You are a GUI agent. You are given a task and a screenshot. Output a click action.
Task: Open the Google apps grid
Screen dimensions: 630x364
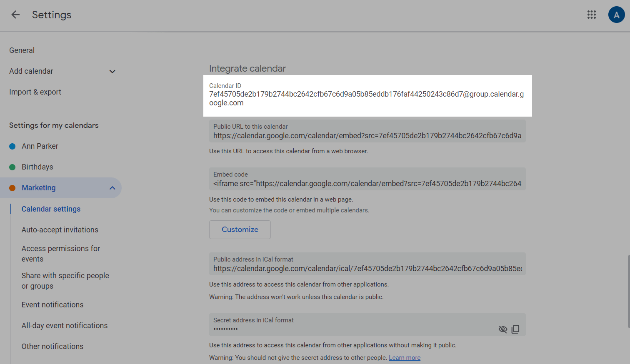pyautogui.click(x=591, y=15)
